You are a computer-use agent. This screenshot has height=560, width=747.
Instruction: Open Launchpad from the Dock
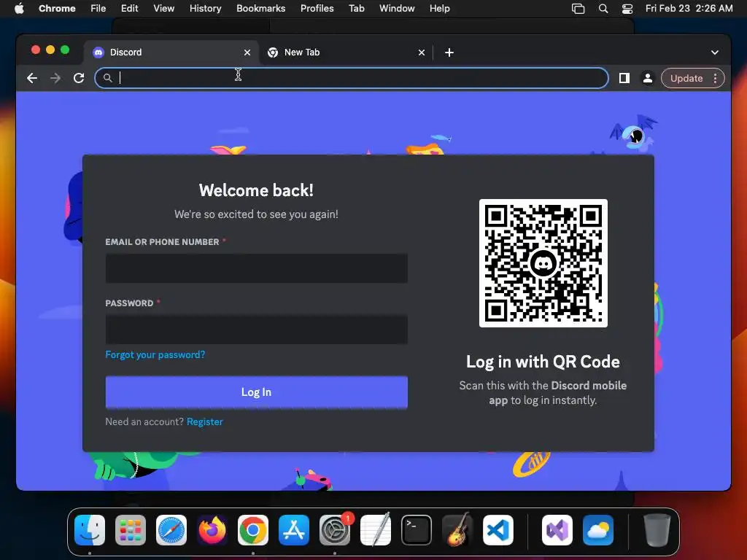coord(131,530)
